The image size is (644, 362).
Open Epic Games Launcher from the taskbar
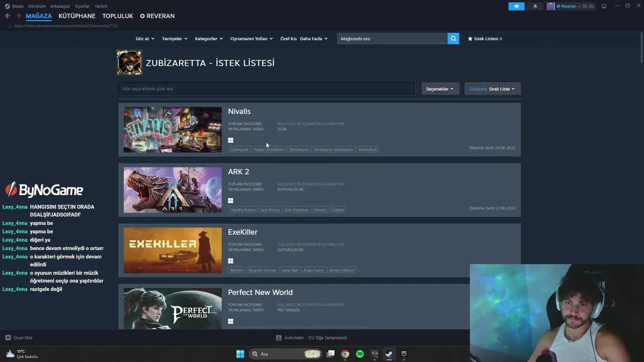tap(404, 354)
